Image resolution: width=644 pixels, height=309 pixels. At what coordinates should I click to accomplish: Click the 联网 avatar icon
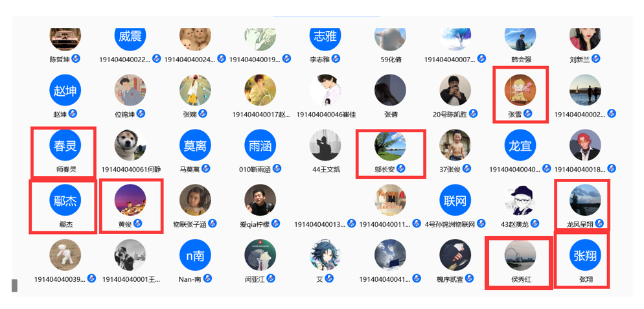455,200
